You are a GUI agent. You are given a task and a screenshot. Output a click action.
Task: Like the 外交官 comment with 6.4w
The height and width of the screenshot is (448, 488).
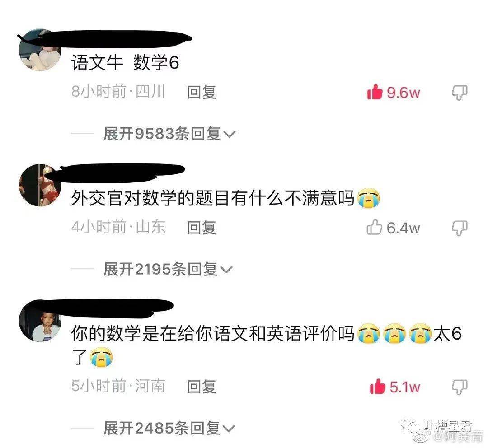click(x=374, y=227)
